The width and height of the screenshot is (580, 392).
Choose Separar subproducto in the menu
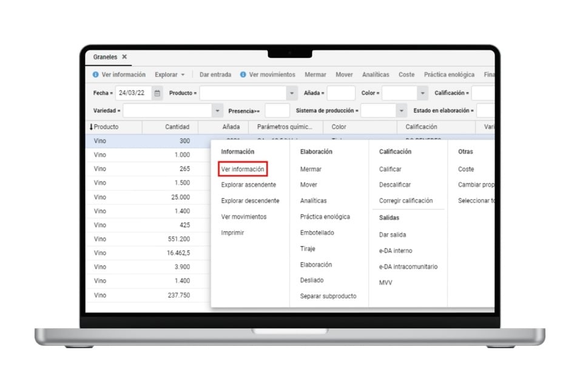(x=328, y=296)
